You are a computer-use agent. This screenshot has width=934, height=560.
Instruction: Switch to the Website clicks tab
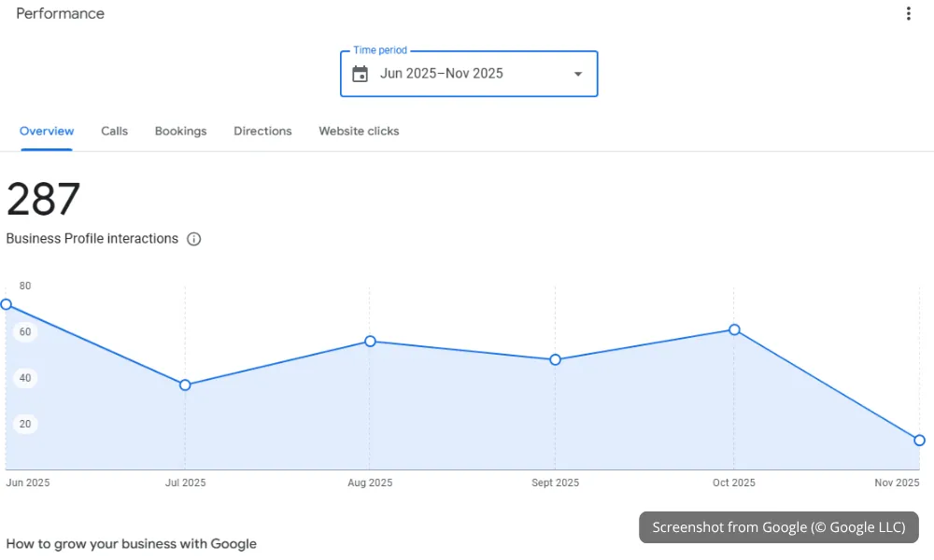point(359,131)
